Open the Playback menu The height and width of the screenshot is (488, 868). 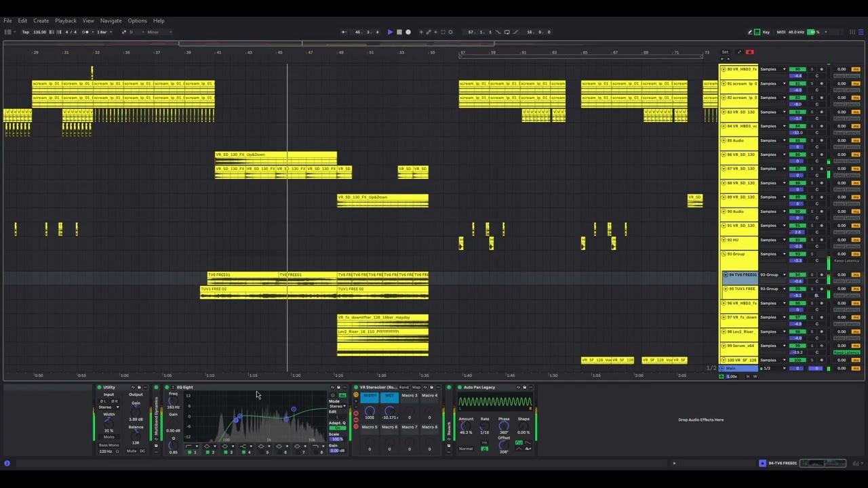coord(66,21)
